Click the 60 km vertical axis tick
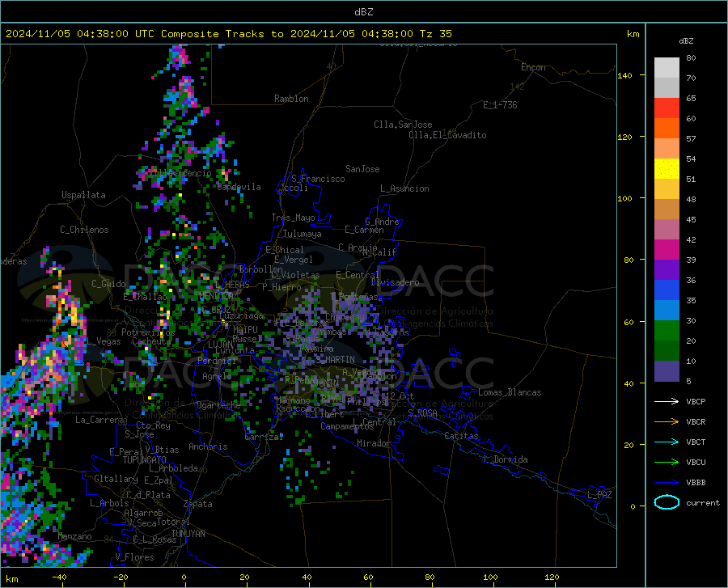 point(629,322)
